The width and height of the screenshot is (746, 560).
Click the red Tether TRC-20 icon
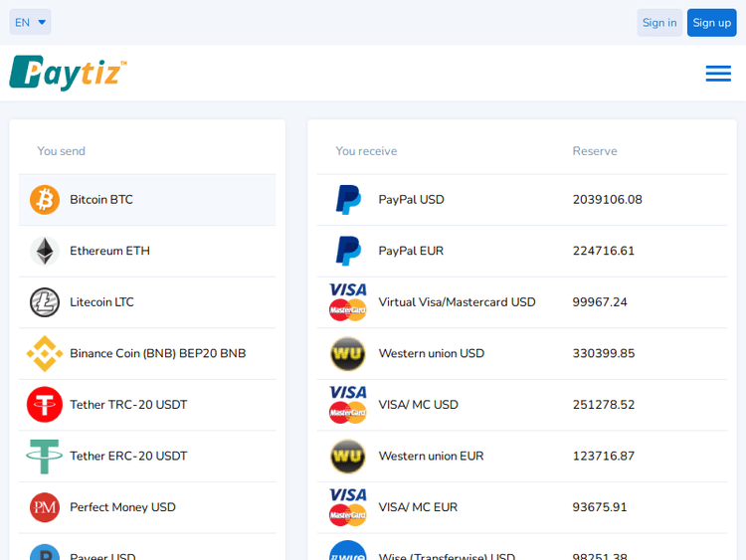45,405
